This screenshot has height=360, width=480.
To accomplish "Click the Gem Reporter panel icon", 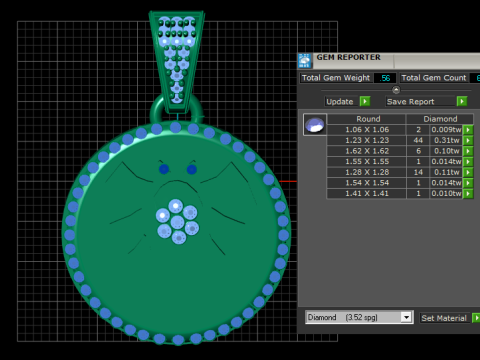I will pyautogui.click(x=304, y=60).
